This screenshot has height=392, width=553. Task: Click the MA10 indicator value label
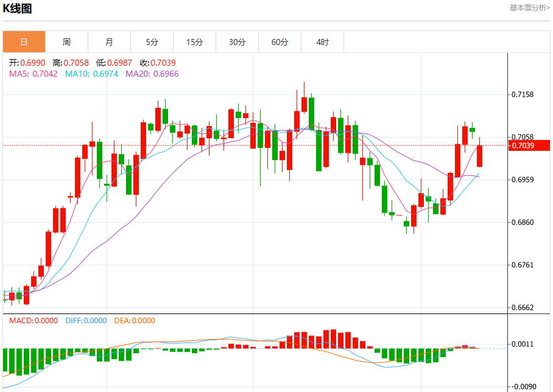click(x=91, y=74)
